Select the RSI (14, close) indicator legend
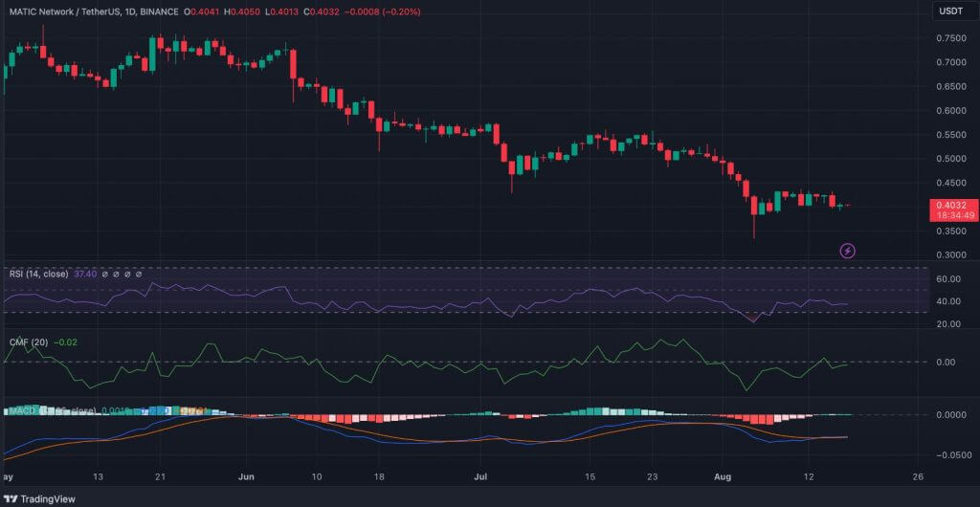The width and height of the screenshot is (980, 507). pos(38,274)
